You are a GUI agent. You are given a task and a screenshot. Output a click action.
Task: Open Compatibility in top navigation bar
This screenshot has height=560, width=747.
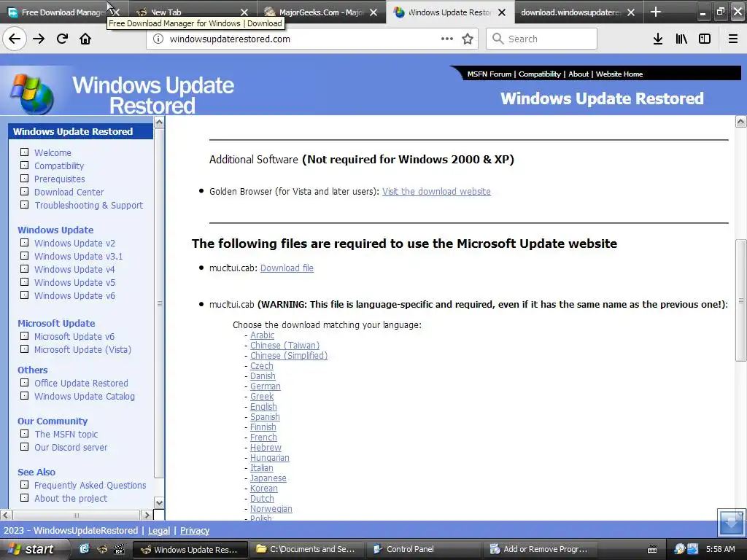coord(540,74)
